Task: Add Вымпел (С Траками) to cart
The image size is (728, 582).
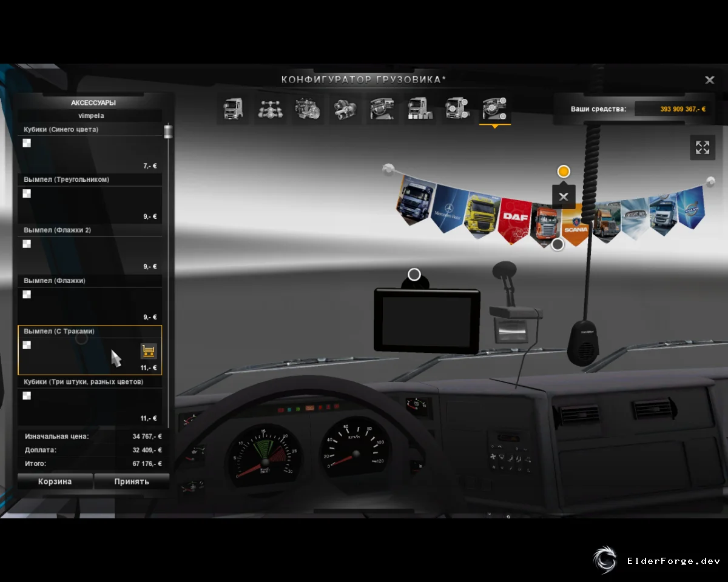Action: pos(149,351)
